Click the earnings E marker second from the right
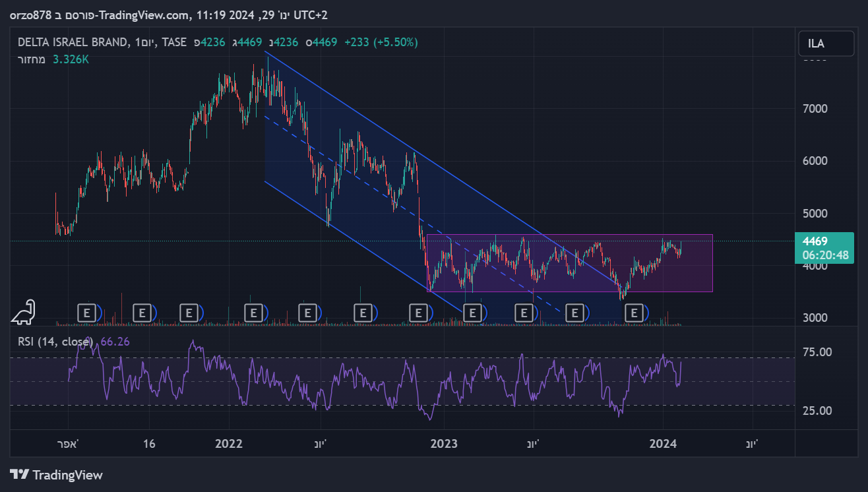Viewport: 868px width, 492px height. (x=575, y=313)
